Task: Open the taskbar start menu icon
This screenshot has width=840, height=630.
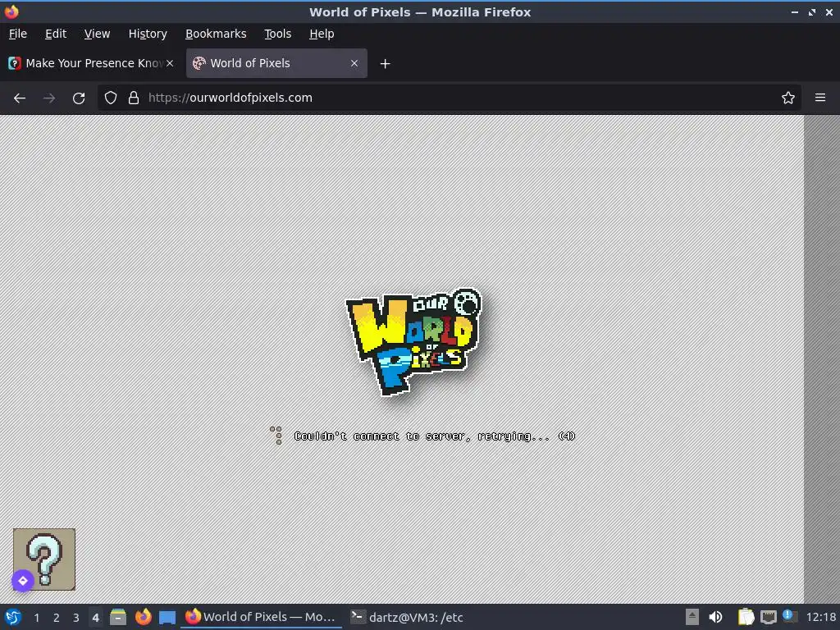Action: [12, 617]
